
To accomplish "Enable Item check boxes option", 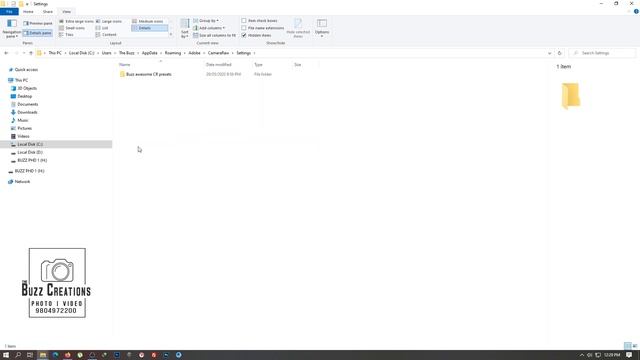I will click(259, 20).
